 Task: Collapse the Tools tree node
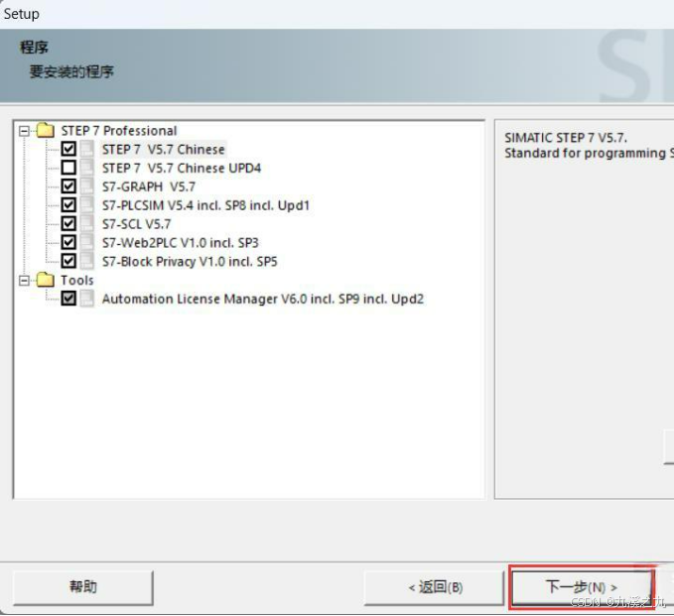pos(25,281)
